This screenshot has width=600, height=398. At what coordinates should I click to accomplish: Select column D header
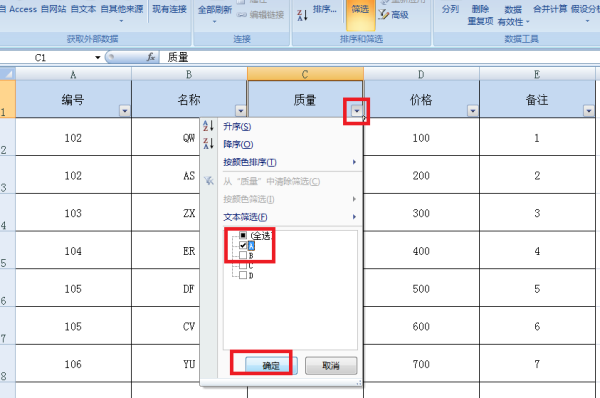point(421,74)
